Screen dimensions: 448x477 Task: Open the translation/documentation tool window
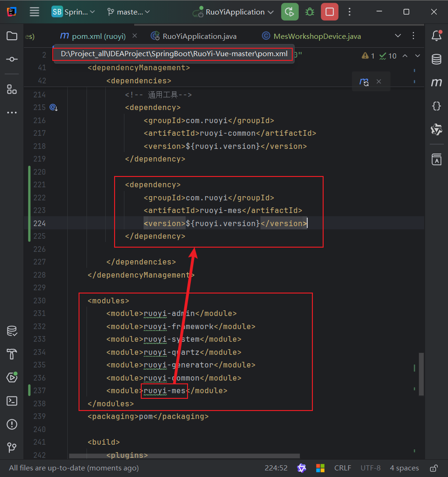[436, 160]
